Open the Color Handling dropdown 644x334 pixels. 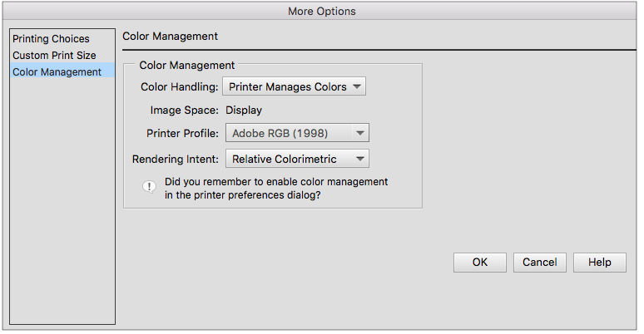point(294,86)
